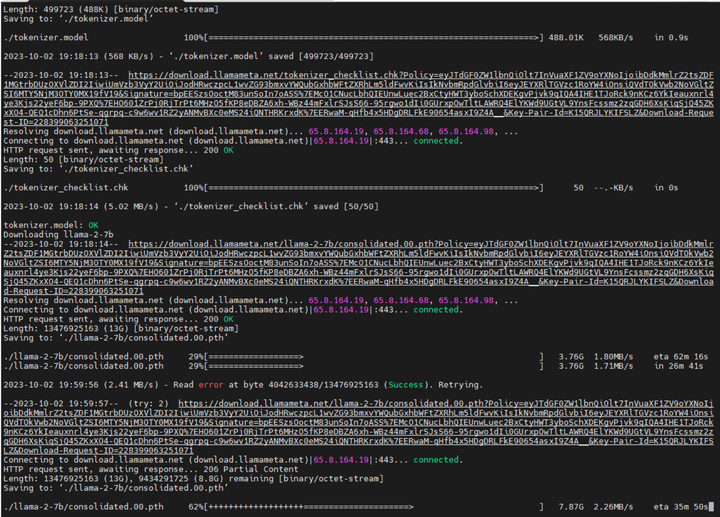Select the '--2023-10-02 19:18:14--' timestamp
This screenshot has width=720, height=517.
[x=61, y=244]
